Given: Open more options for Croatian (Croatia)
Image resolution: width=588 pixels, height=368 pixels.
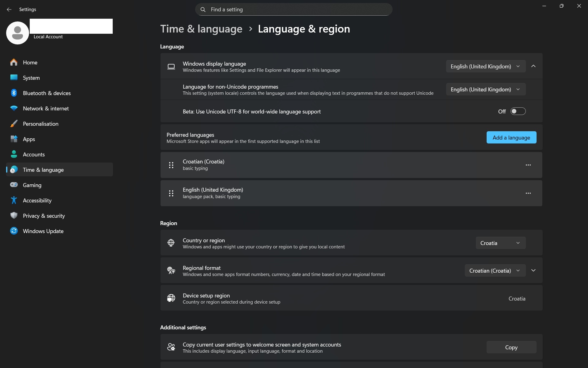Looking at the screenshot, I should (528, 165).
